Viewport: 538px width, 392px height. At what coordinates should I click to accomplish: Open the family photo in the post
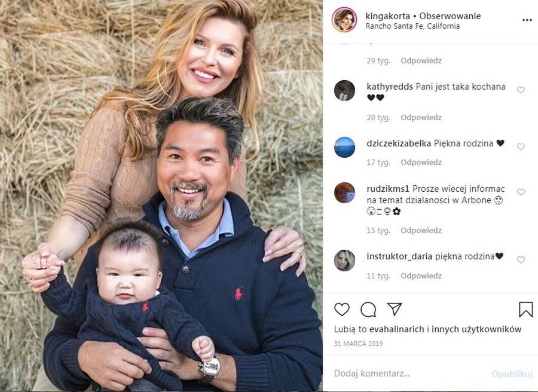(161, 196)
